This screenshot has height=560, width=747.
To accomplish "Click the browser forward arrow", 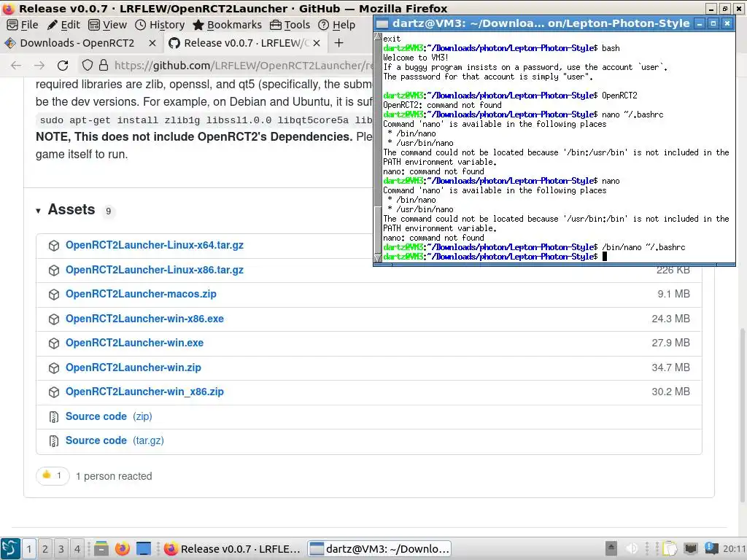I will 39,65.
